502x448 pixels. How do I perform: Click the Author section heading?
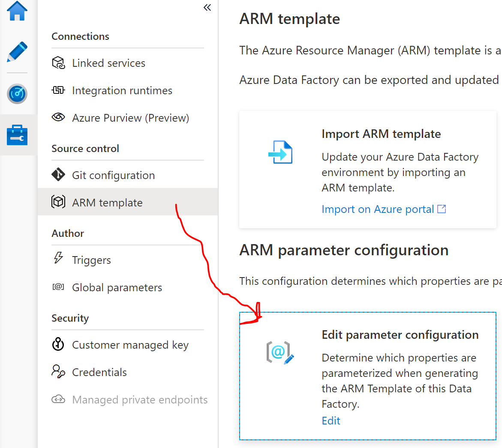[68, 233]
